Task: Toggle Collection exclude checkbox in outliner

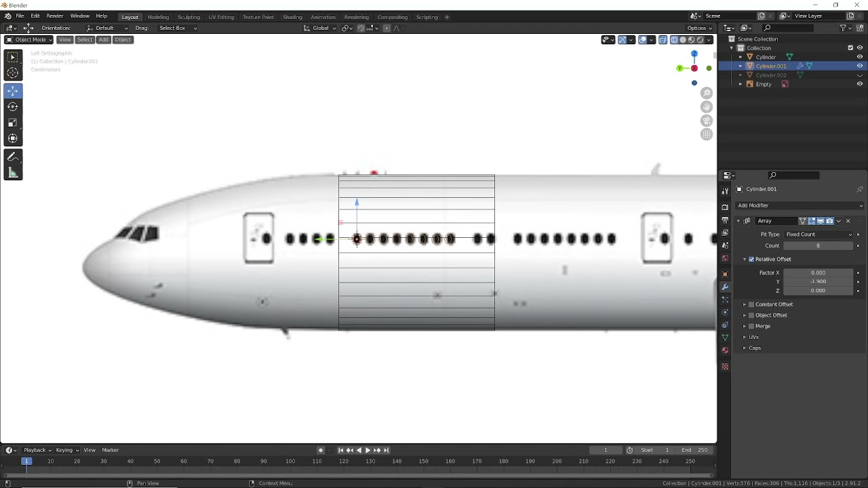Action: tap(850, 48)
